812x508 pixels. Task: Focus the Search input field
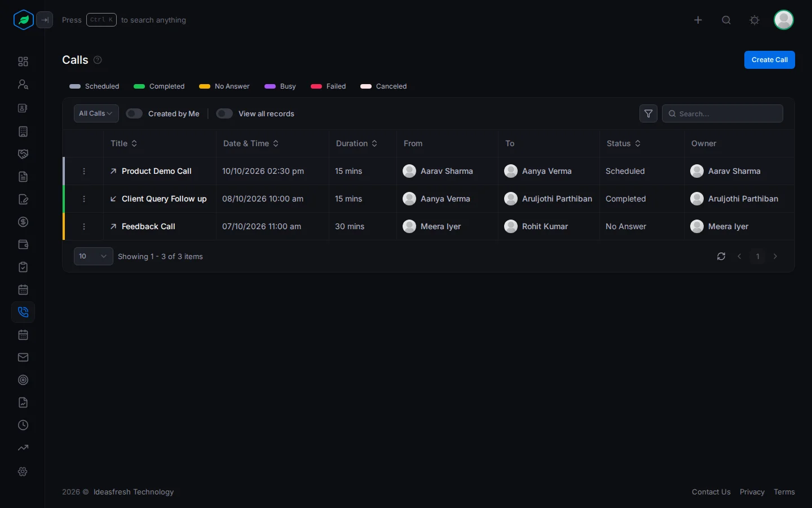(722, 113)
